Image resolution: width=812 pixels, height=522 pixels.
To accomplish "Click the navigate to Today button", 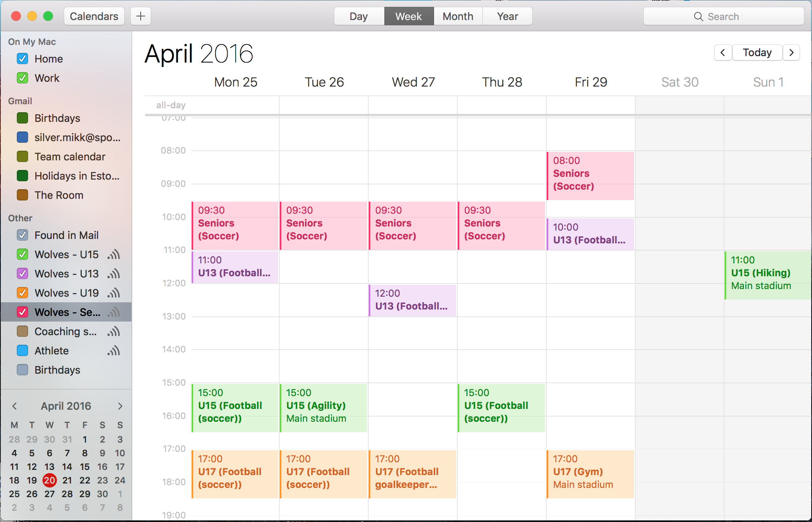I will pos(758,53).
